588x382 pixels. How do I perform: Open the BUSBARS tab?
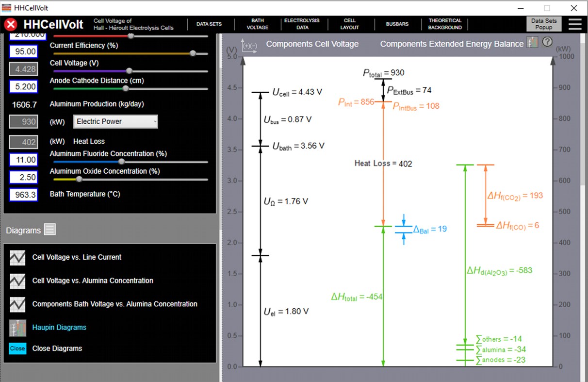pos(397,23)
